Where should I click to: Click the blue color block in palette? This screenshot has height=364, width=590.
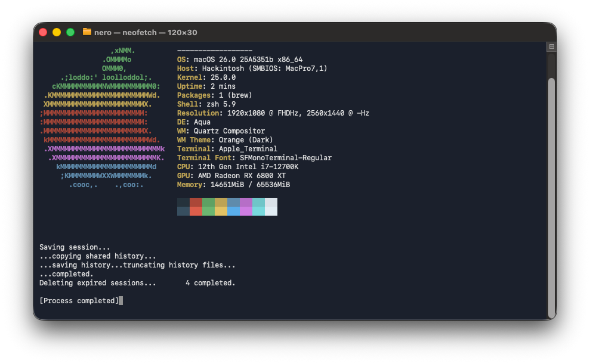233,207
